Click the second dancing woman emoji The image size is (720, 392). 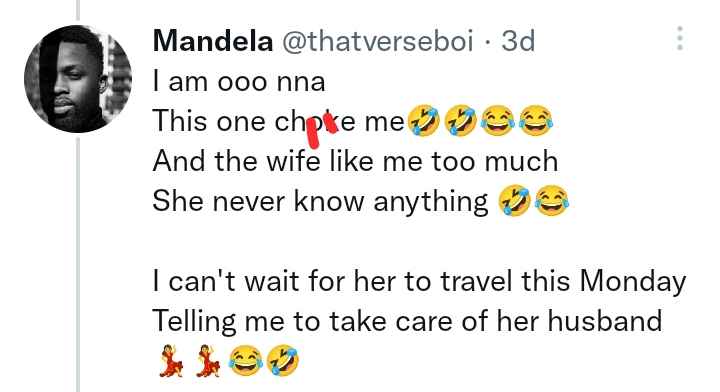click(x=208, y=361)
